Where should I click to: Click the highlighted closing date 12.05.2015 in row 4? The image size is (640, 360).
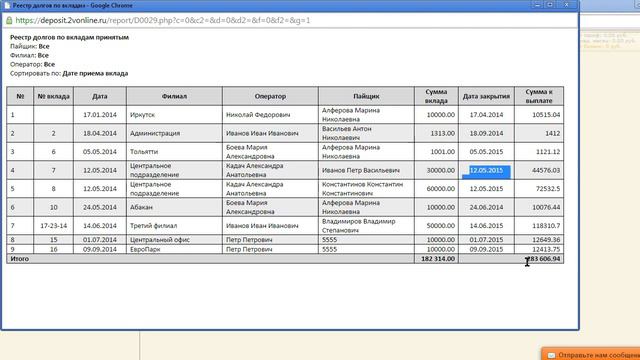tap(486, 170)
